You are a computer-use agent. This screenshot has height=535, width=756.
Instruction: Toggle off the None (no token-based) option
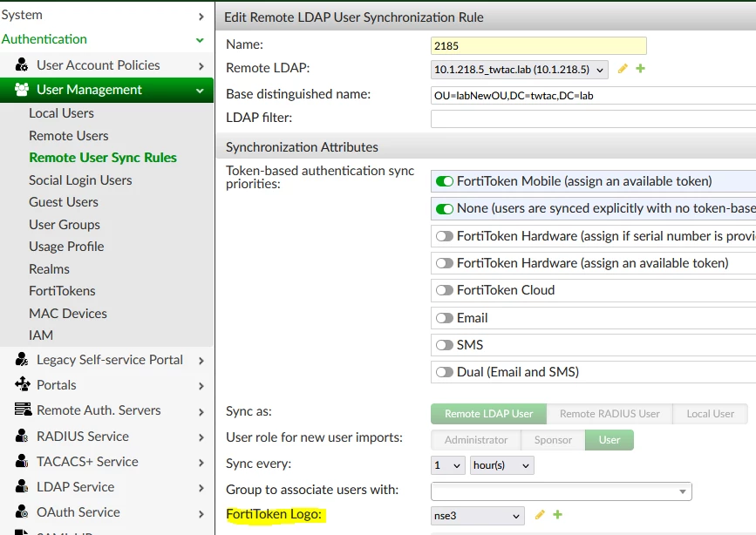tap(444, 209)
